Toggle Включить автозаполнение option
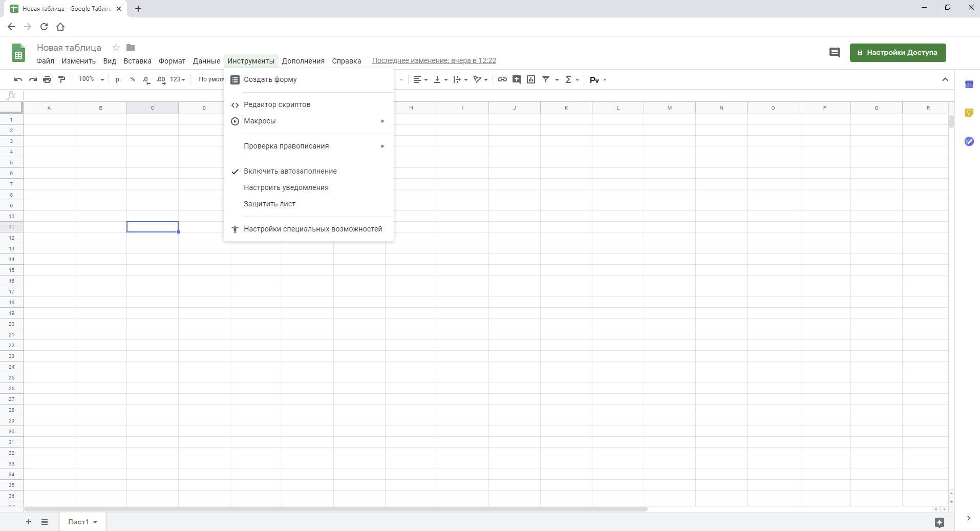Image resolution: width=980 pixels, height=531 pixels. tap(290, 171)
